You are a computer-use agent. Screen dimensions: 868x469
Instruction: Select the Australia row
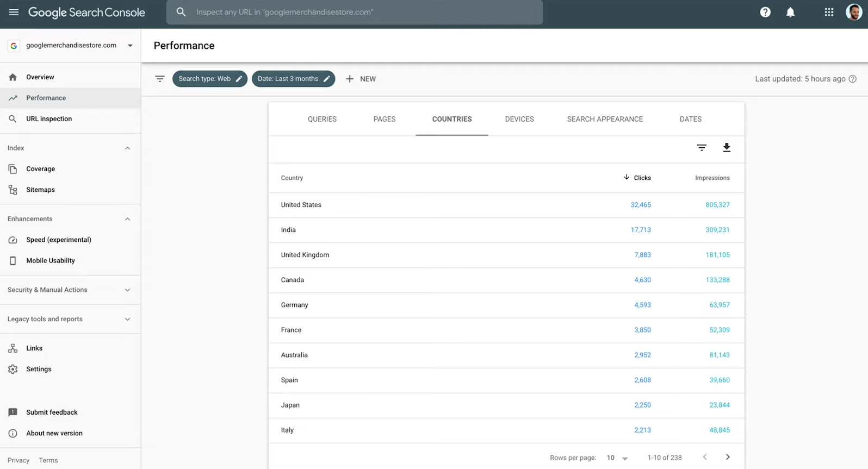pos(506,355)
